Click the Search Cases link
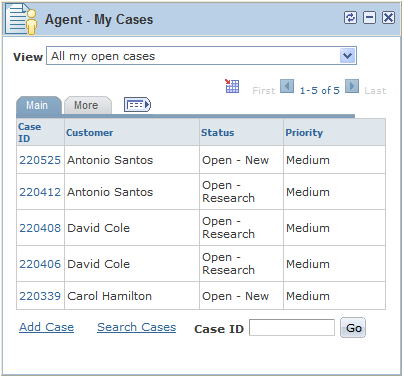404x378 pixels. [x=137, y=327]
